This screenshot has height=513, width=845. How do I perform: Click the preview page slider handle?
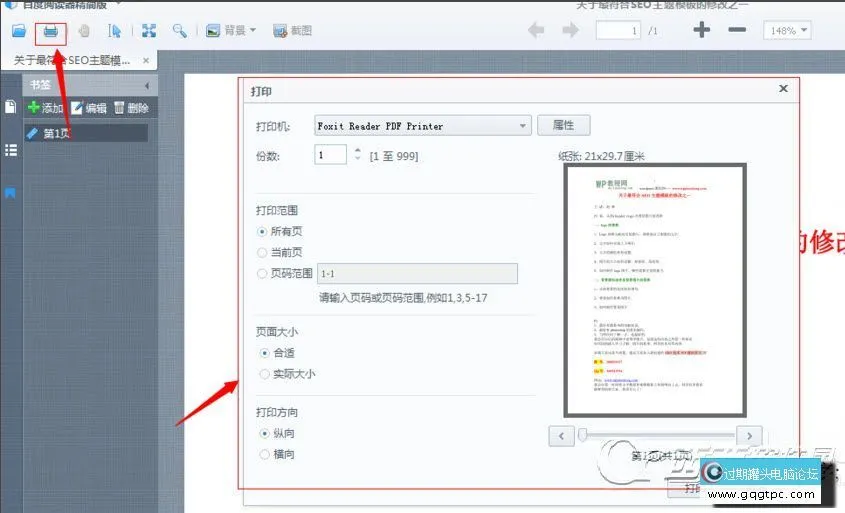point(583,435)
